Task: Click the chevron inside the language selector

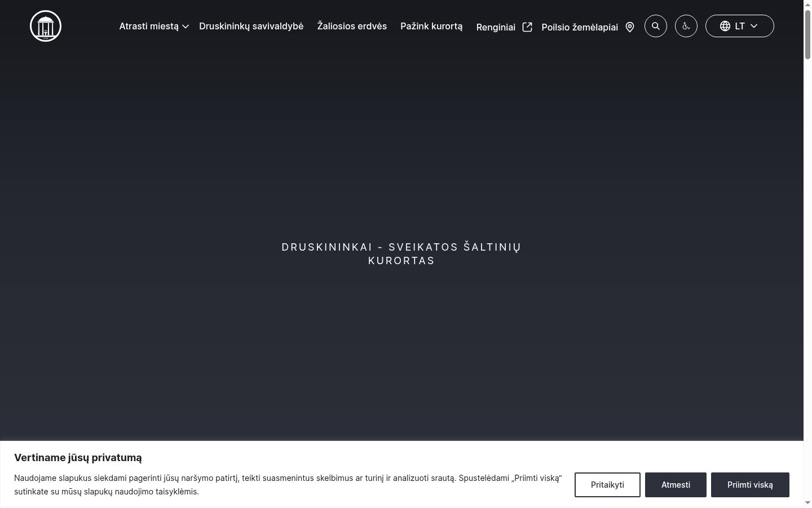Action: [754, 26]
